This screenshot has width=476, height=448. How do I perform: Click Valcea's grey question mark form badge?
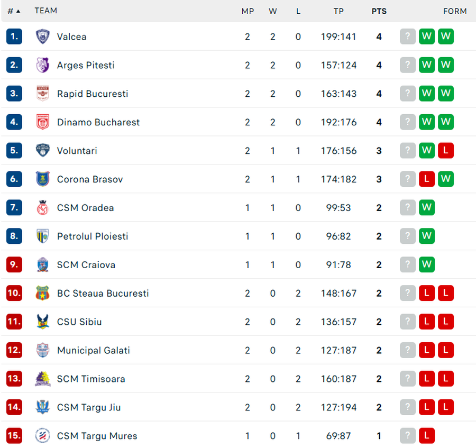pos(407,36)
